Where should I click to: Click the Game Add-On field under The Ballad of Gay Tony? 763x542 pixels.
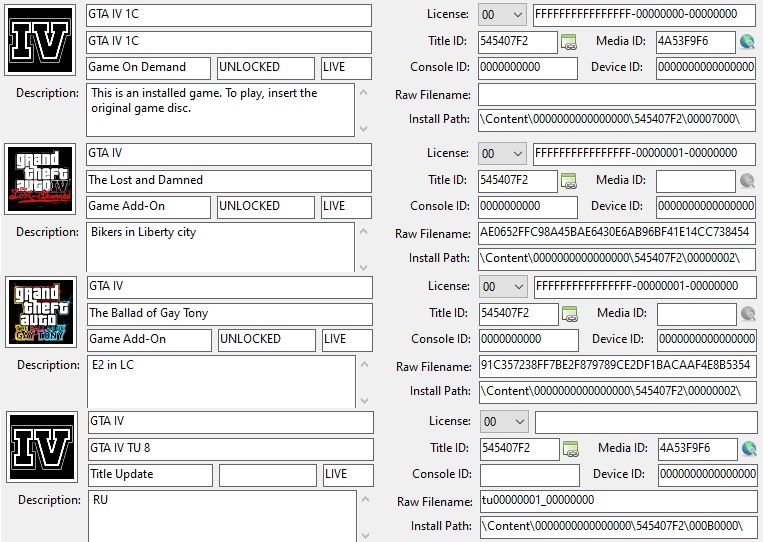tap(149, 340)
